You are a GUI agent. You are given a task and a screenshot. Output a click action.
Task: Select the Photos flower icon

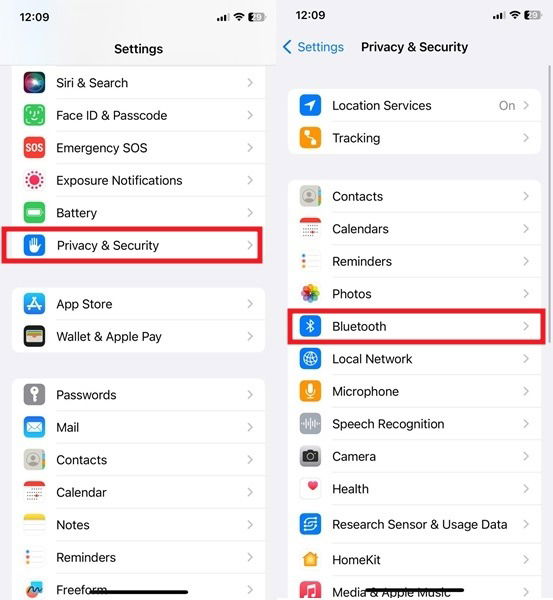(x=310, y=294)
